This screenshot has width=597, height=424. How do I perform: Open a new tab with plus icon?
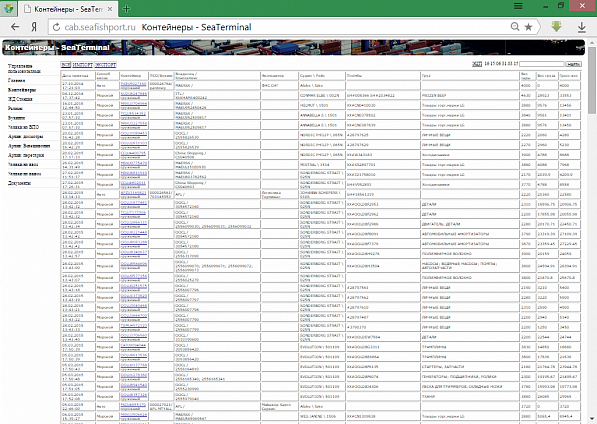(x=126, y=9)
